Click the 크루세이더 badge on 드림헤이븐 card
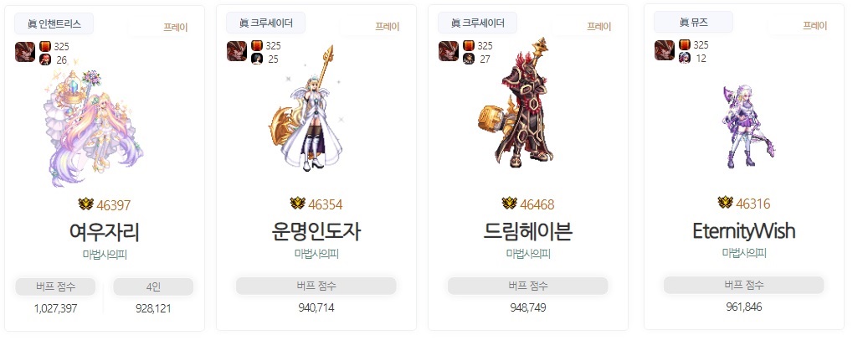The width and height of the screenshot is (868, 351). pyautogui.click(x=477, y=23)
